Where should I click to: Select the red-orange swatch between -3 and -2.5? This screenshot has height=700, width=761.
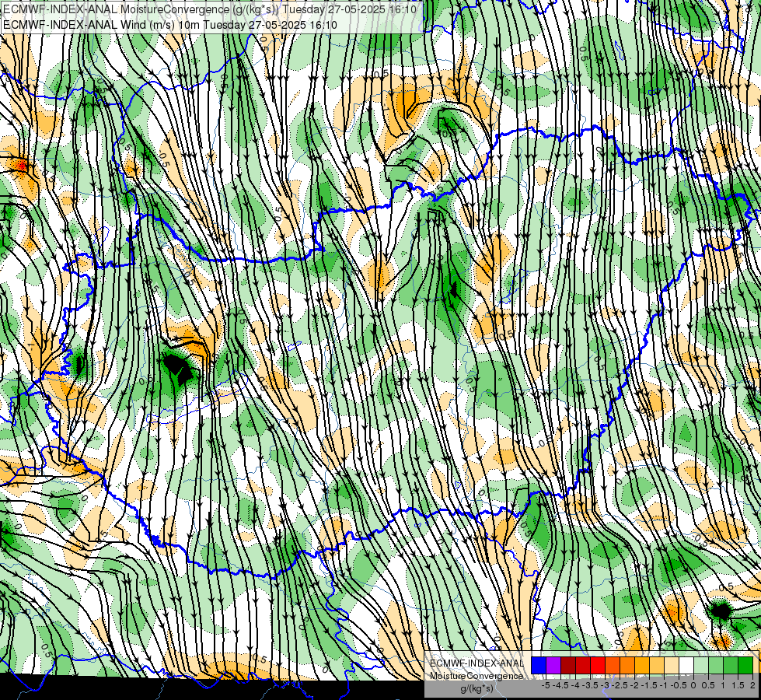tap(613, 665)
